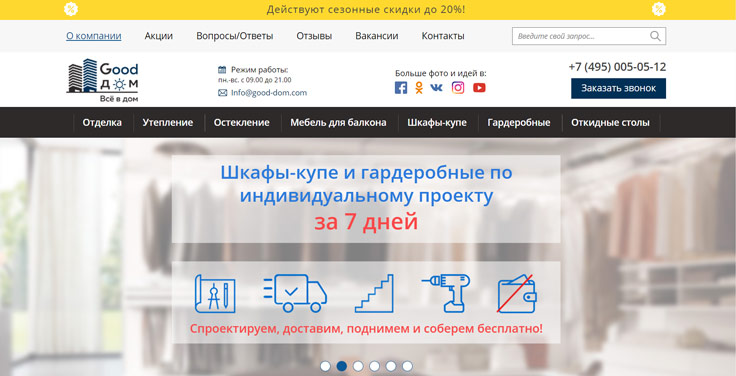Open Мебель для балкона menu
736x376 pixels.
tap(338, 123)
